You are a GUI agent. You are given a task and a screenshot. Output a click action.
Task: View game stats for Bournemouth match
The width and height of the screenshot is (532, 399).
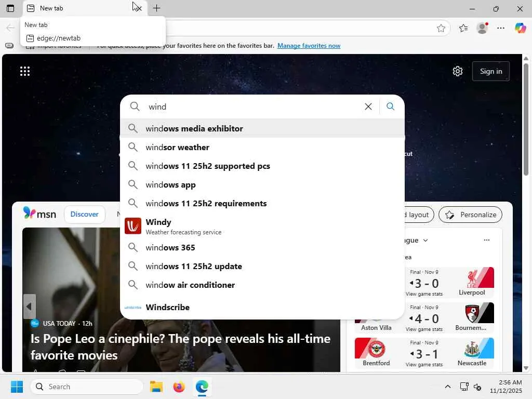tap(424, 329)
